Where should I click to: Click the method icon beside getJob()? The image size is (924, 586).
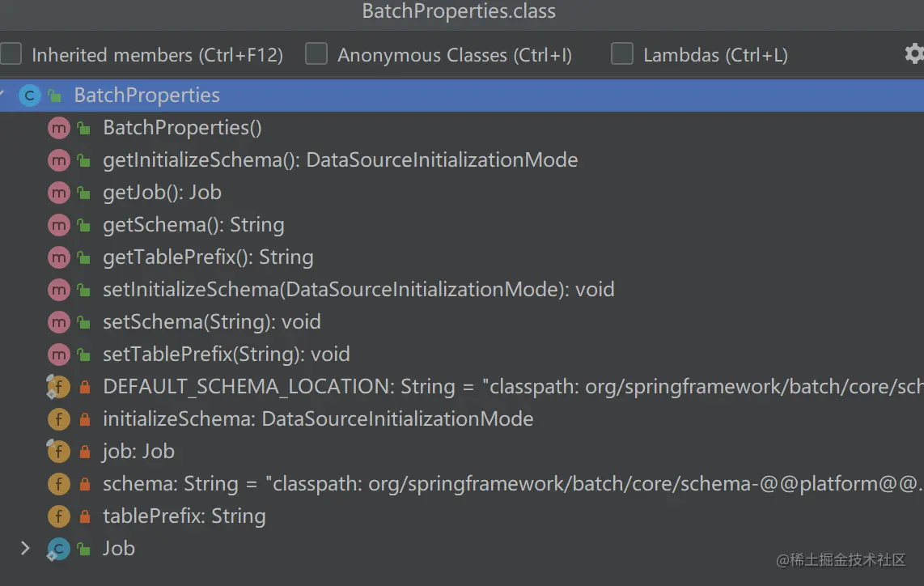coord(58,193)
